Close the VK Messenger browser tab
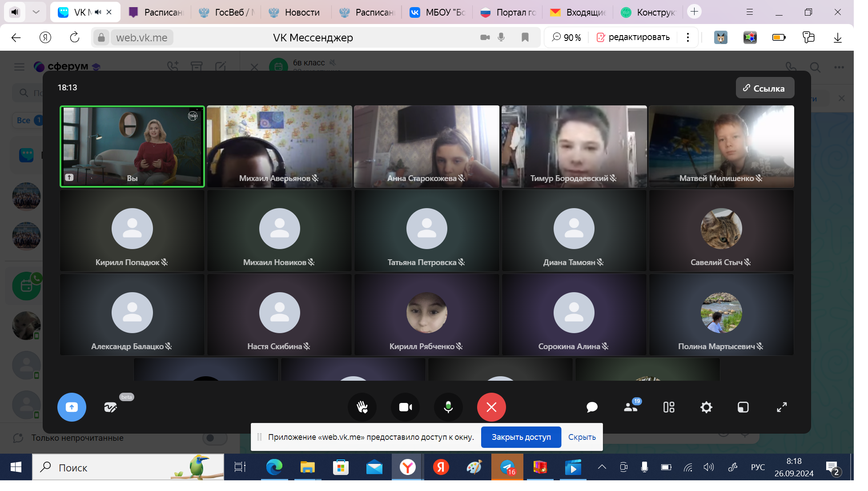868x491 pixels. pos(109,12)
